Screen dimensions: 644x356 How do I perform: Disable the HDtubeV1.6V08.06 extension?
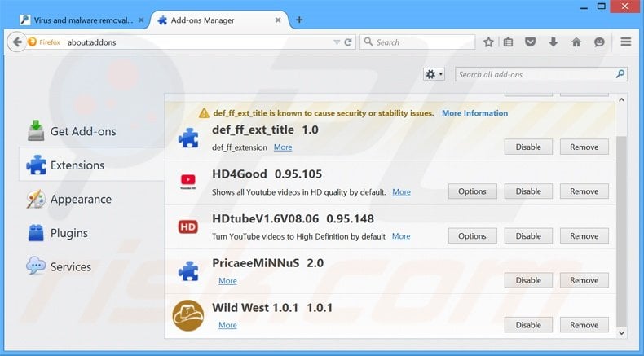(528, 236)
